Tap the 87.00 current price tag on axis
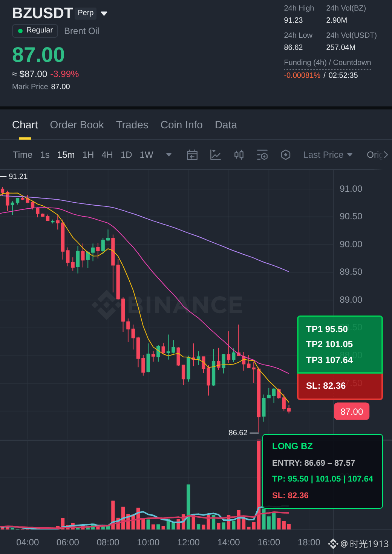The height and width of the screenshot is (554, 392). tap(352, 411)
